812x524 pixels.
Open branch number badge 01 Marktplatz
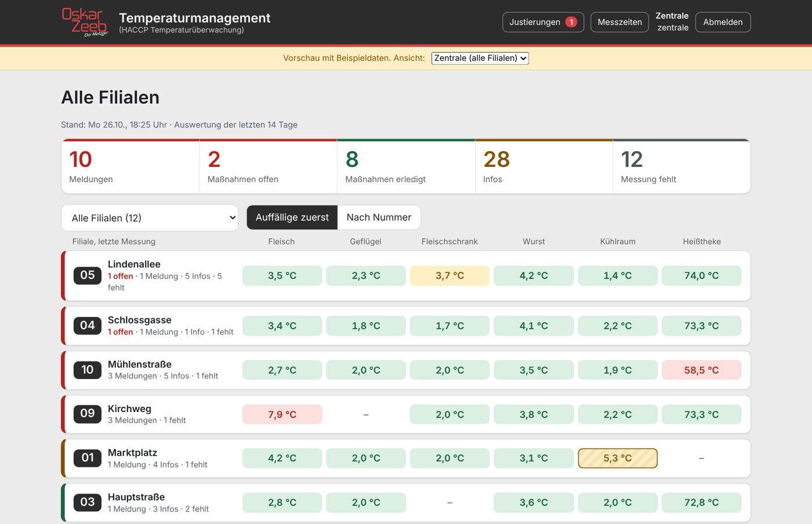coord(88,458)
